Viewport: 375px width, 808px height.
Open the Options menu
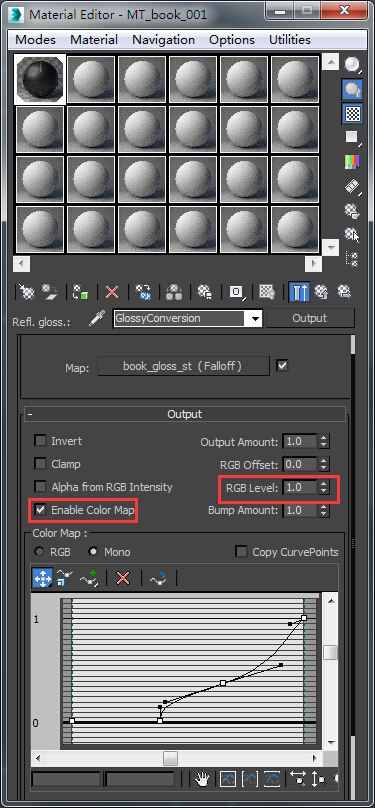(232, 40)
